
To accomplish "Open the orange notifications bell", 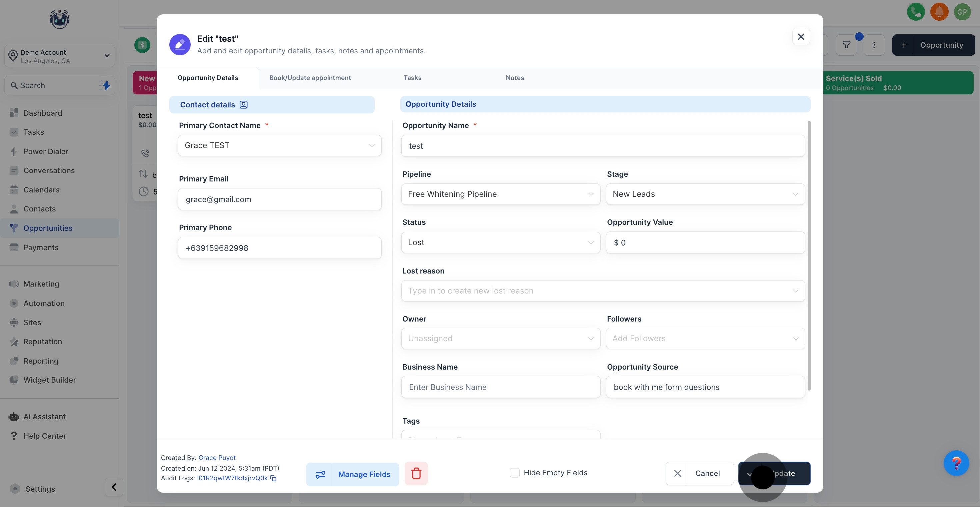I will (x=939, y=12).
